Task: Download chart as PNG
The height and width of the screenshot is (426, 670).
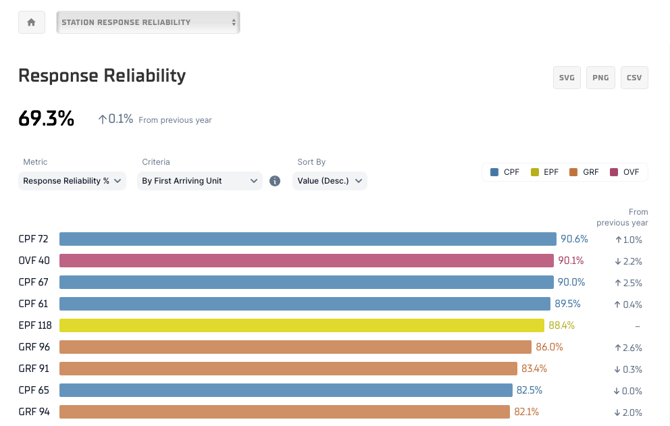Action: (x=600, y=78)
